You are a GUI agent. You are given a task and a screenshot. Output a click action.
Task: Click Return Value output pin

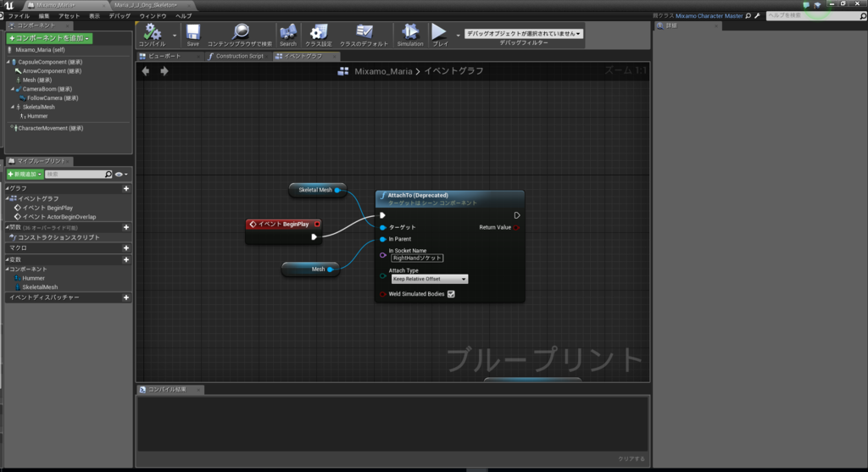tap(516, 227)
